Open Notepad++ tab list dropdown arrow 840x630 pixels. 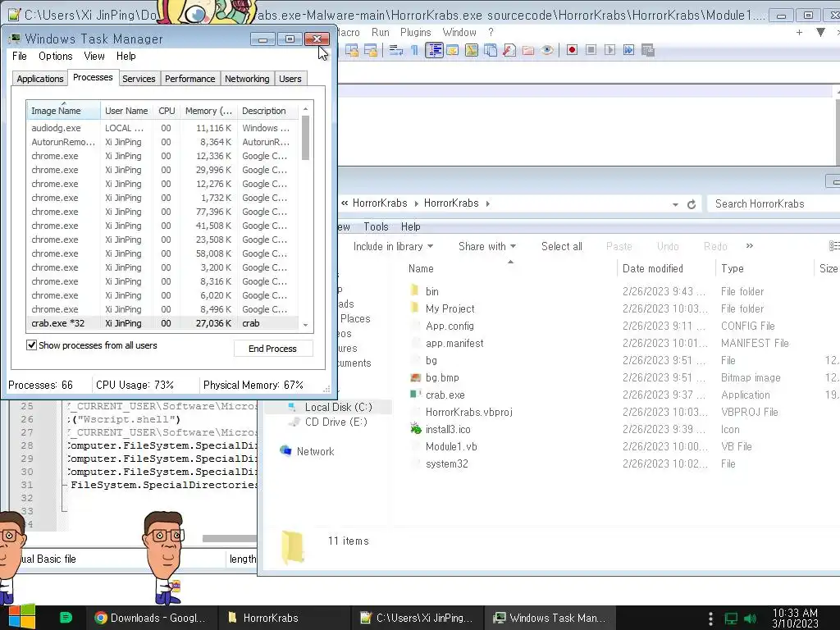[x=820, y=32]
